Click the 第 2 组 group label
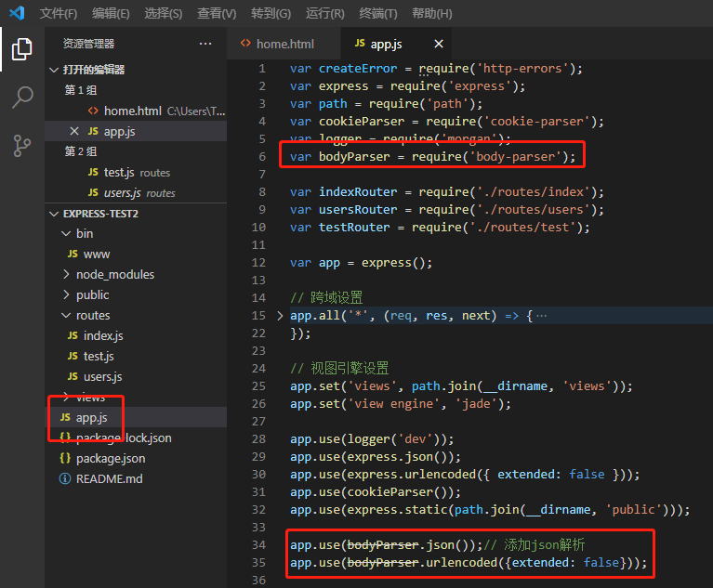The height and width of the screenshot is (588, 713). click(x=81, y=151)
